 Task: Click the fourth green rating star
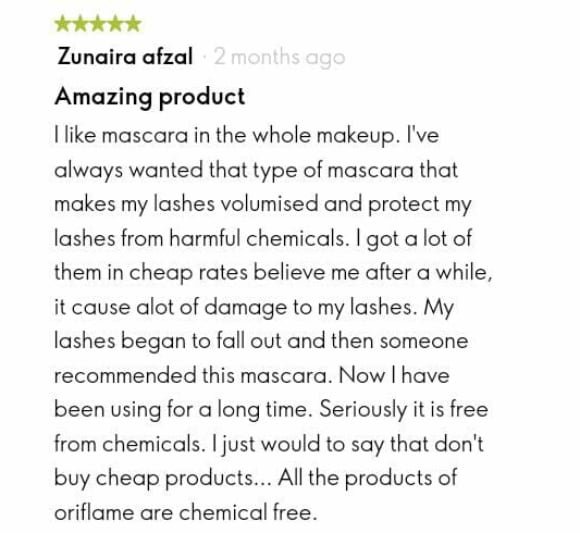click(x=115, y=24)
